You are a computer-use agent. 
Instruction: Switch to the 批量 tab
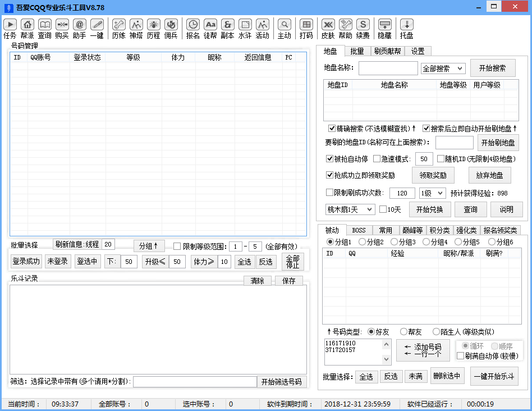pyautogui.click(x=357, y=51)
